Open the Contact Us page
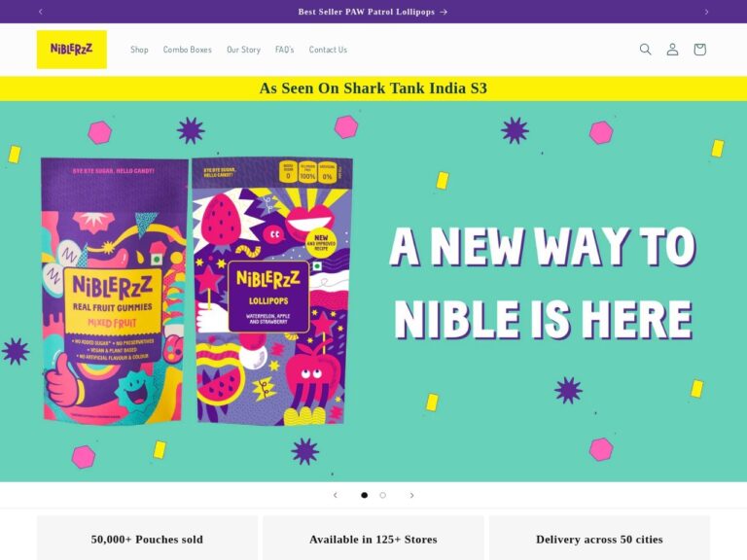The image size is (747, 560). point(328,50)
